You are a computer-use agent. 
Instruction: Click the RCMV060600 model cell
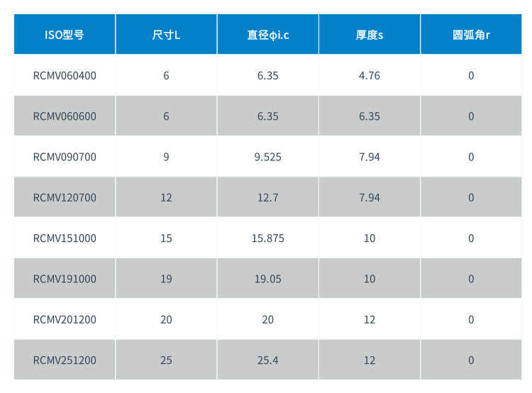65,116
